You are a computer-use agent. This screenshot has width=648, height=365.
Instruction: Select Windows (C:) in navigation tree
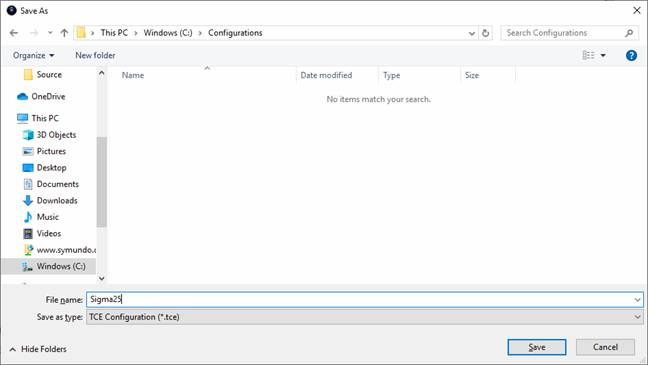(x=61, y=266)
